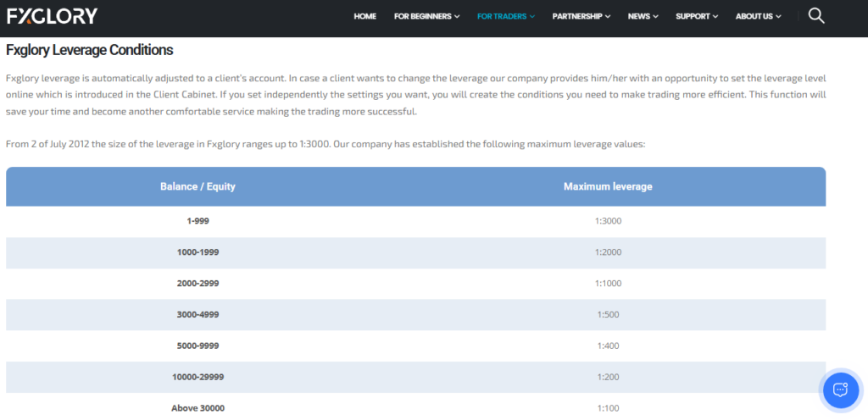Open the About Us menu
868x420 pixels.
[x=758, y=16]
